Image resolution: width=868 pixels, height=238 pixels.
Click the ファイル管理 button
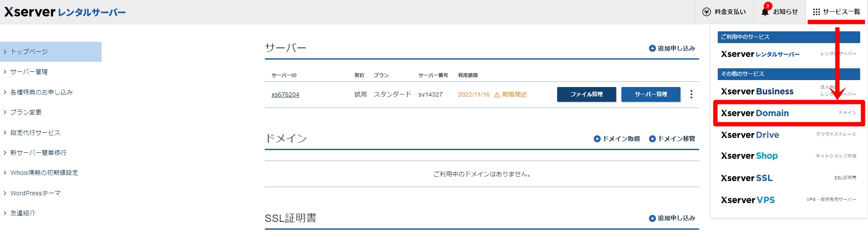click(586, 94)
